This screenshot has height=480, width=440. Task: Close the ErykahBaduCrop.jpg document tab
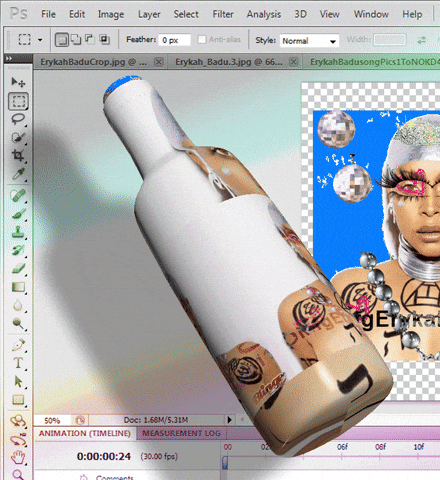(159, 62)
